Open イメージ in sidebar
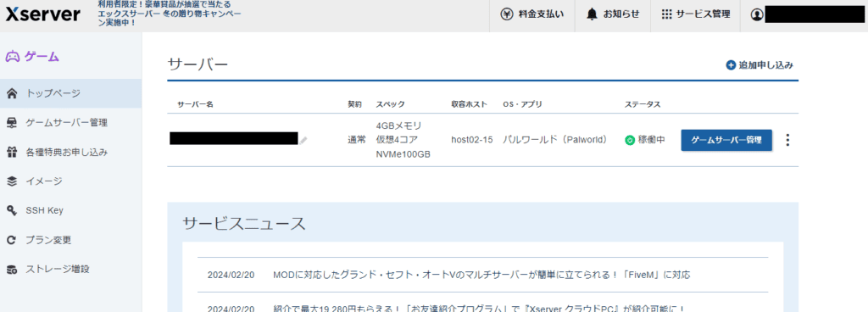This screenshot has width=868, height=312. (x=70, y=181)
